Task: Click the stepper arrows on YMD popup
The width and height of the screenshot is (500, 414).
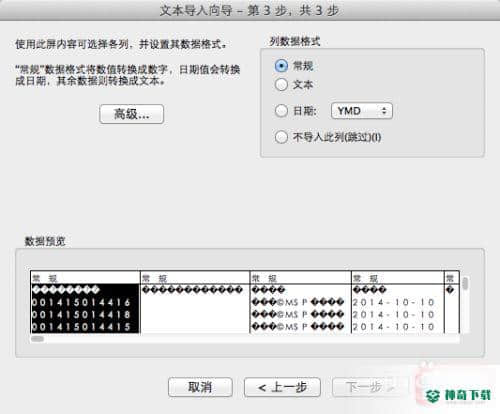Action: 384,111
